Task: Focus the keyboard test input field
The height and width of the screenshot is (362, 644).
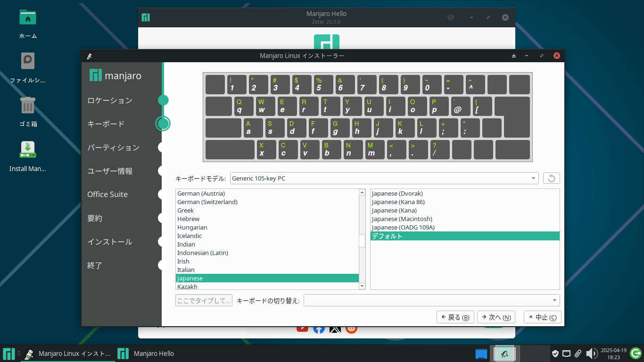Action: pos(204,300)
